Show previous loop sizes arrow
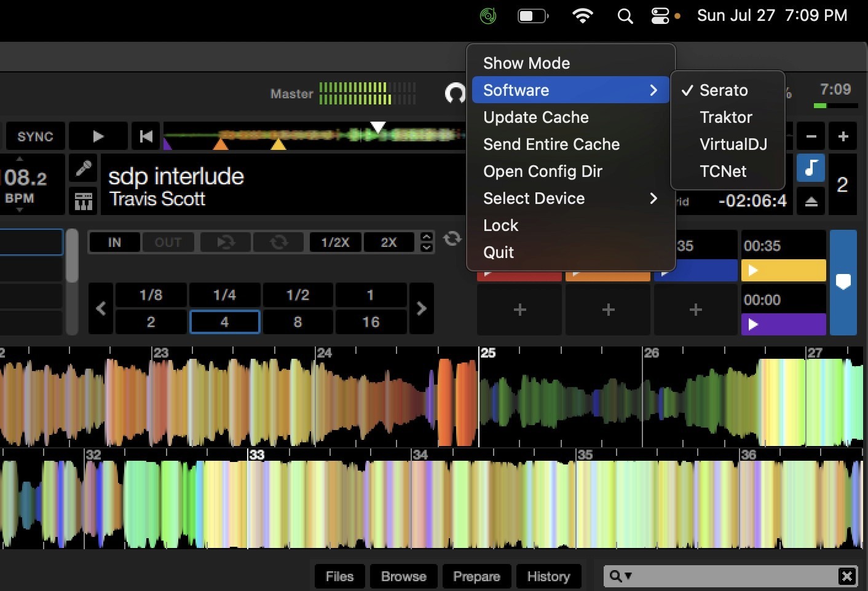Image resolution: width=868 pixels, height=591 pixels. (x=101, y=308)
